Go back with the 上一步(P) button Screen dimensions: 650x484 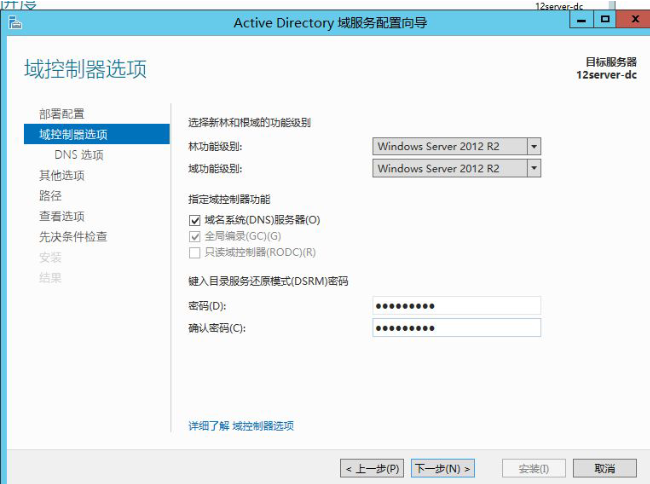pyautogui.click(x=373, y=468)
